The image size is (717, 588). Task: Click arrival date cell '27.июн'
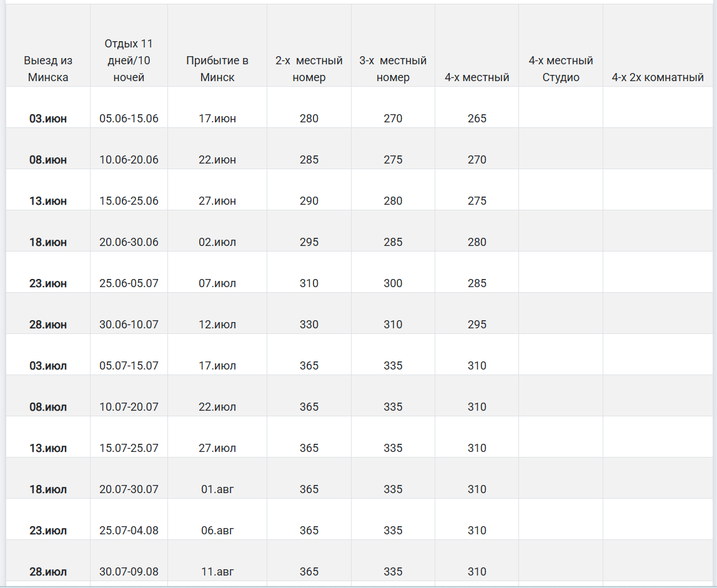pos(217,201)
